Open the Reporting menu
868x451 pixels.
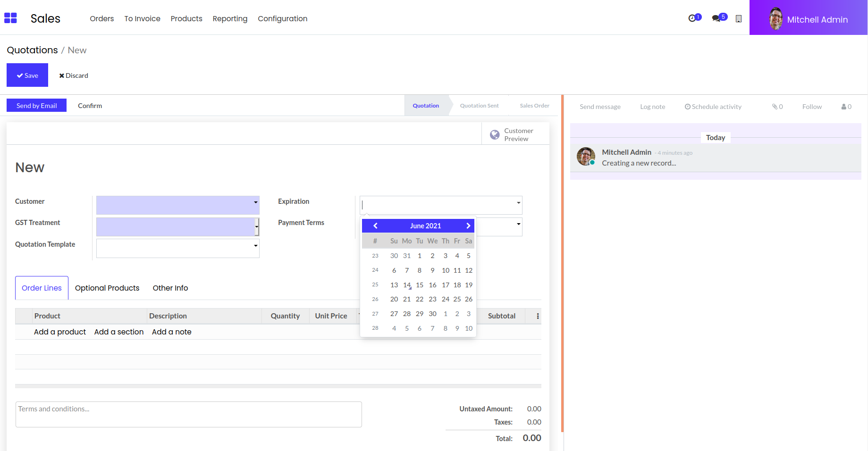point(230,19)
